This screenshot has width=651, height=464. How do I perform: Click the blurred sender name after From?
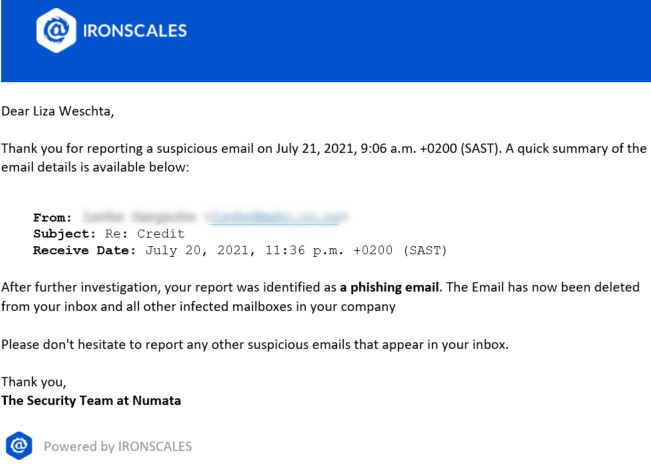coord(138,217)
